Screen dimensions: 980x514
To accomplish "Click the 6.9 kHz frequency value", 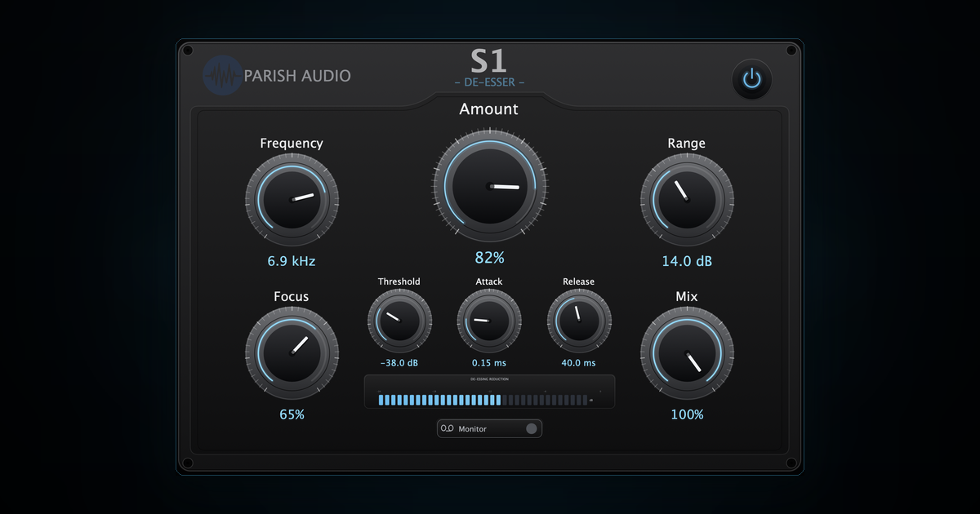I will [x=292, y=262].
